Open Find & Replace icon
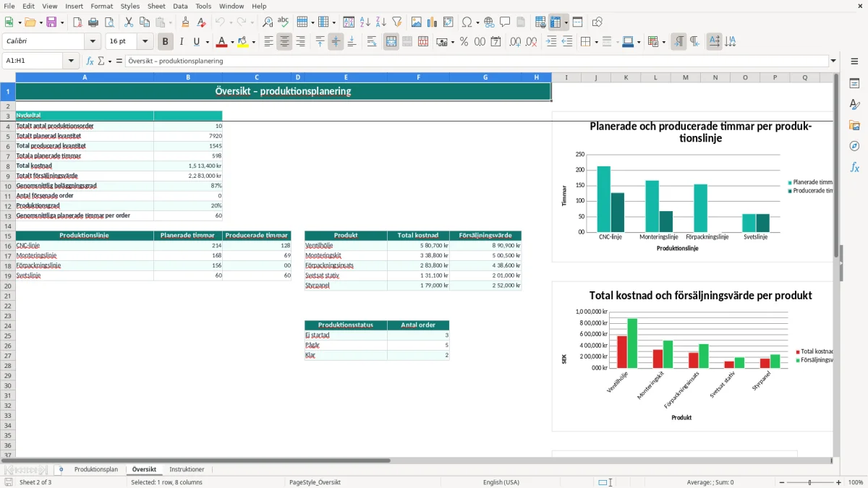The width and height of the screenshot is (868, 488). 268,22
